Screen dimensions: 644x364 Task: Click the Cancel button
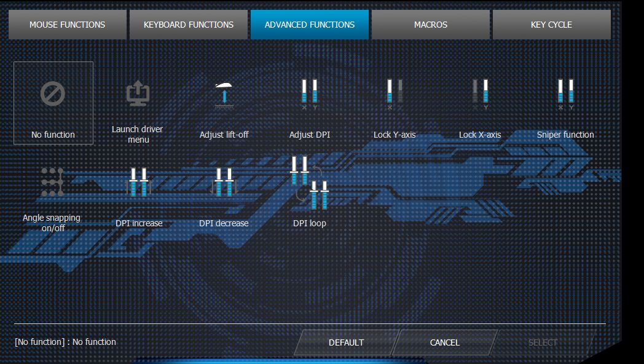[444, 342]
